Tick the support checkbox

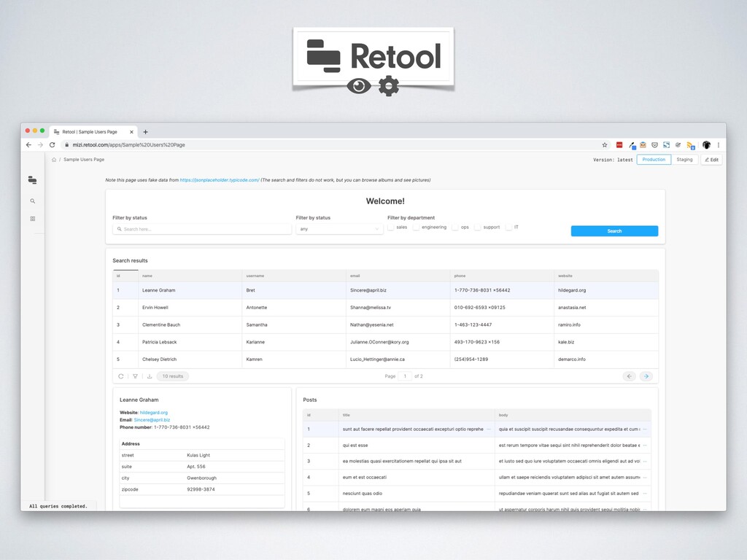(478, 227)
